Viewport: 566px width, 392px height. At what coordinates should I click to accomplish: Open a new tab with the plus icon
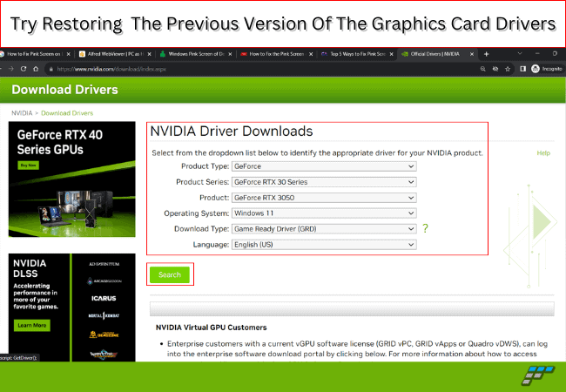pyautogui.click(x=486, y=54)
